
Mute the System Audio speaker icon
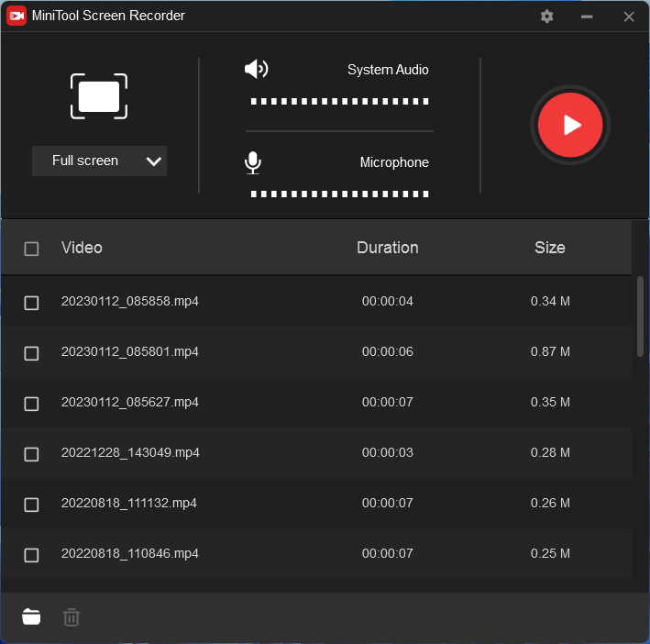pyautogui.click(x=256, y=69)
